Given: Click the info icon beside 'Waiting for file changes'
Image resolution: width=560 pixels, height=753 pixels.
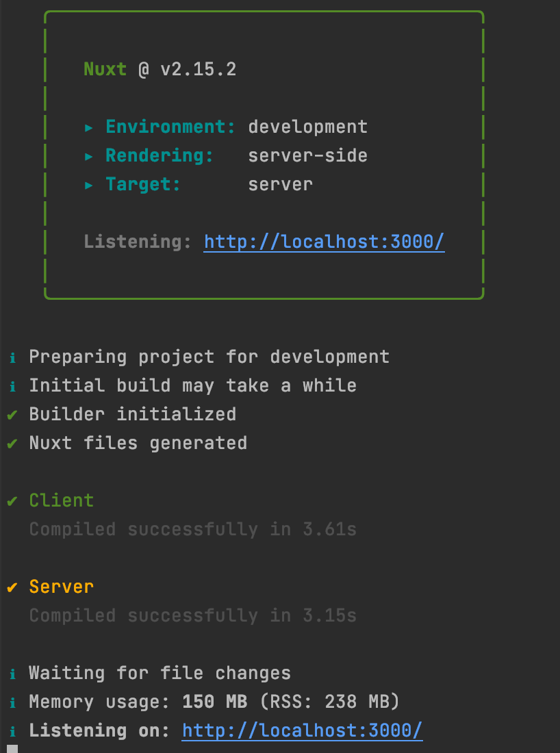Looking at the screenshot, I should click(x=12, y=674).
